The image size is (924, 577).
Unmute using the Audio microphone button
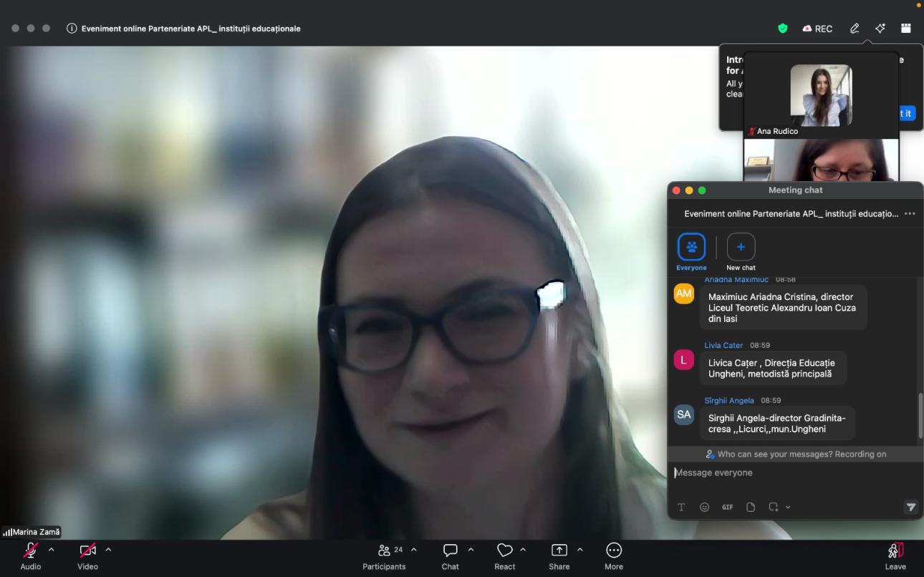[31, 556]
